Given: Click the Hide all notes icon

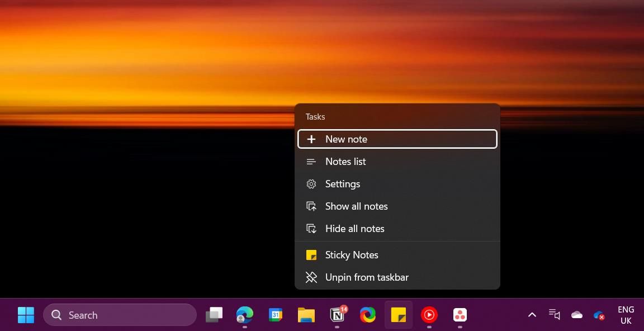Looking at the screenshot, I should (311, 228).
